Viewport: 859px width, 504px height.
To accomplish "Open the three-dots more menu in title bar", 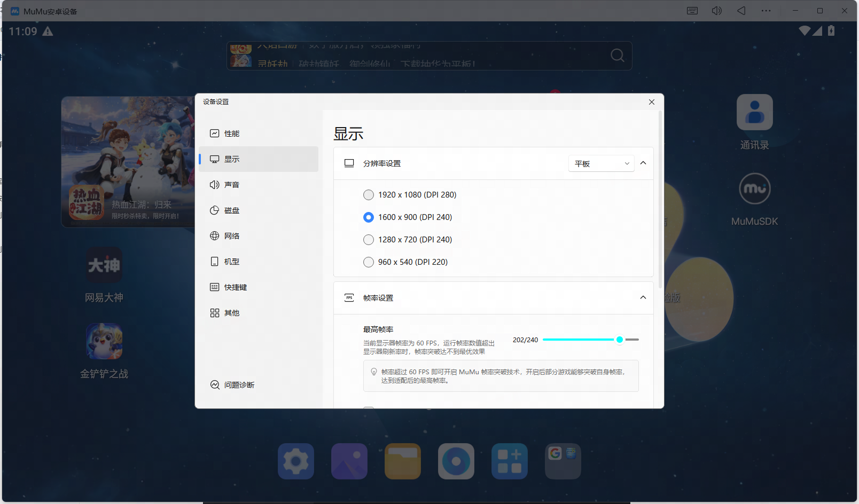I will coord(766,11).
